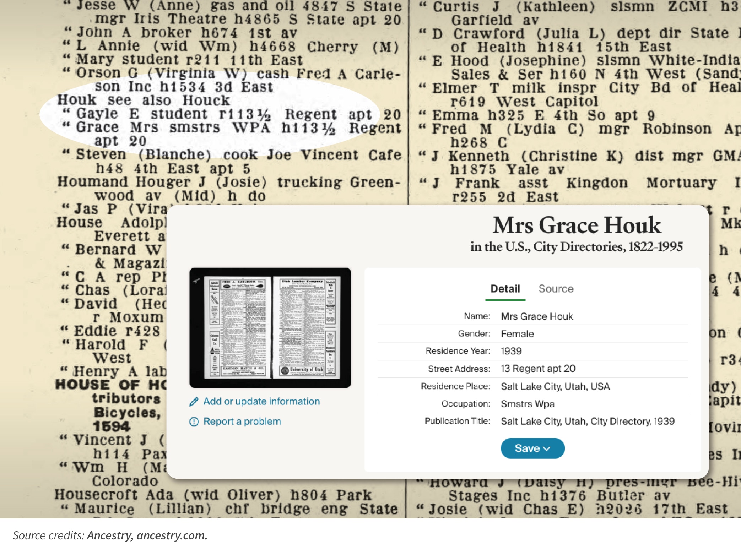Click the Publication Title field value
Image resolution: width=741 pixels, height=560 pixels.
click(x=587, y=421)
